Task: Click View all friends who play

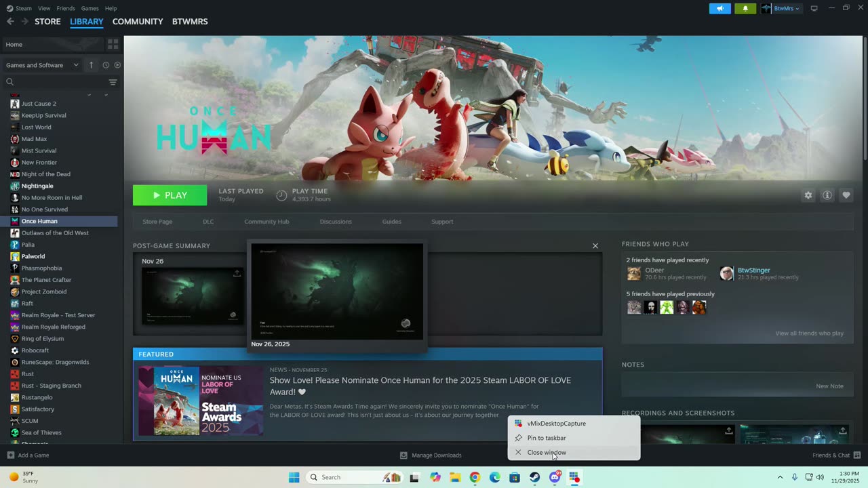Action: pyautogui.click(x=810, y=333)
